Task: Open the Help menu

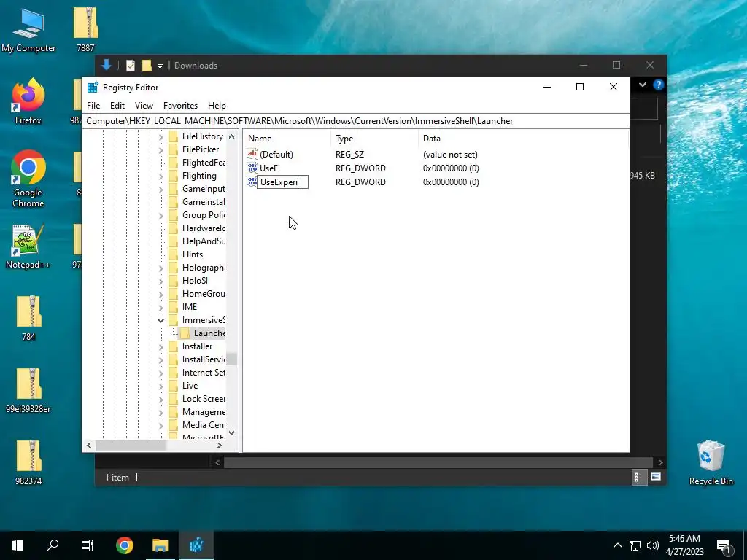Action: pyautogui.click(x=217, y=106)
